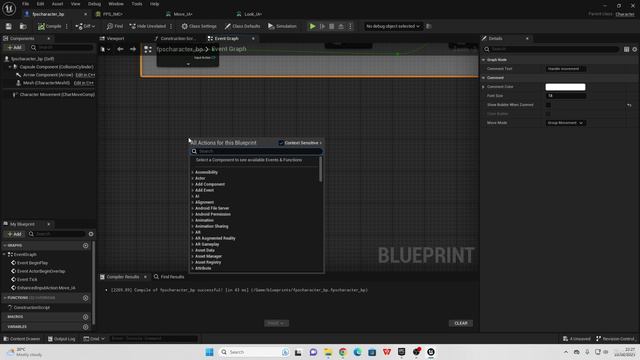Click the Stop playback button
Screen dimensions: 640x360
[331, 26]
